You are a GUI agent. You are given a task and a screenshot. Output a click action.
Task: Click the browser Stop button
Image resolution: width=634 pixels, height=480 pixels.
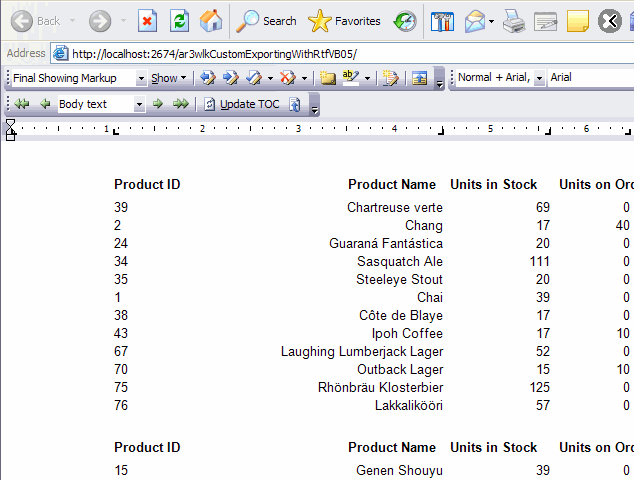point(147,21)
